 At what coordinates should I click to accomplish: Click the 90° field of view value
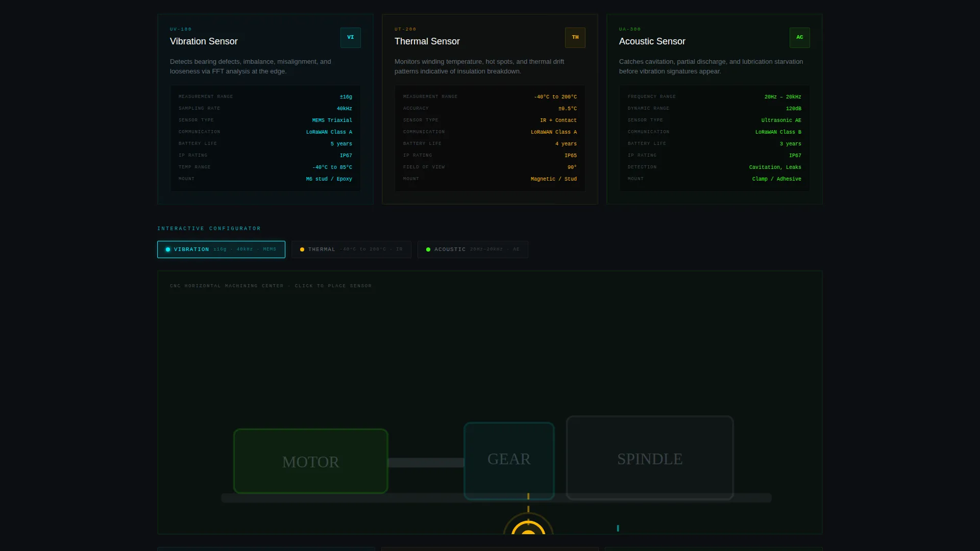coord(572,167)
